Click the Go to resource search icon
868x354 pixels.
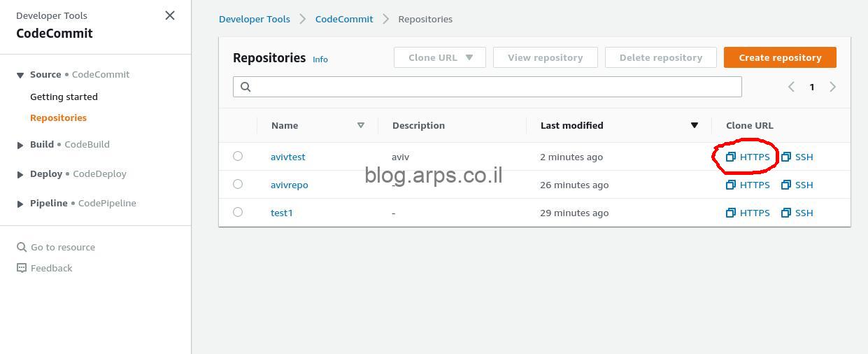pos(22,247)
